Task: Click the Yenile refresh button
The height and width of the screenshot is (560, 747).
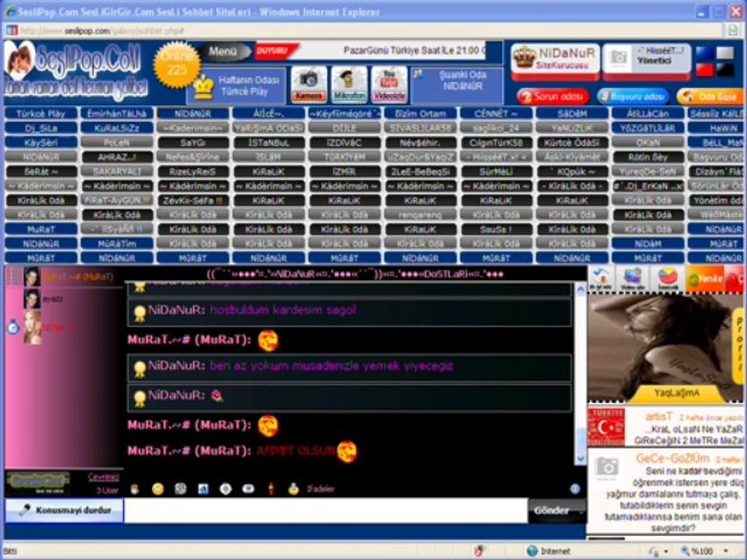Action: tap(705, 279)
